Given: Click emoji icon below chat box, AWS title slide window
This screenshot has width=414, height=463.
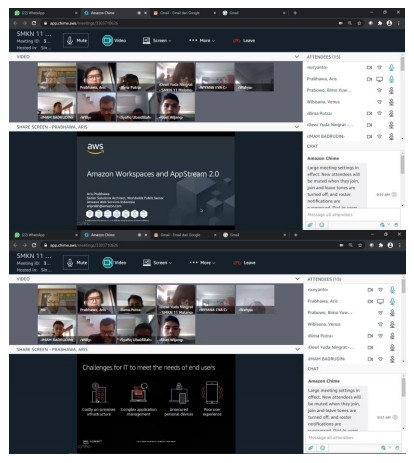Looking at the screenshot, I should click(x=322, y=225).
